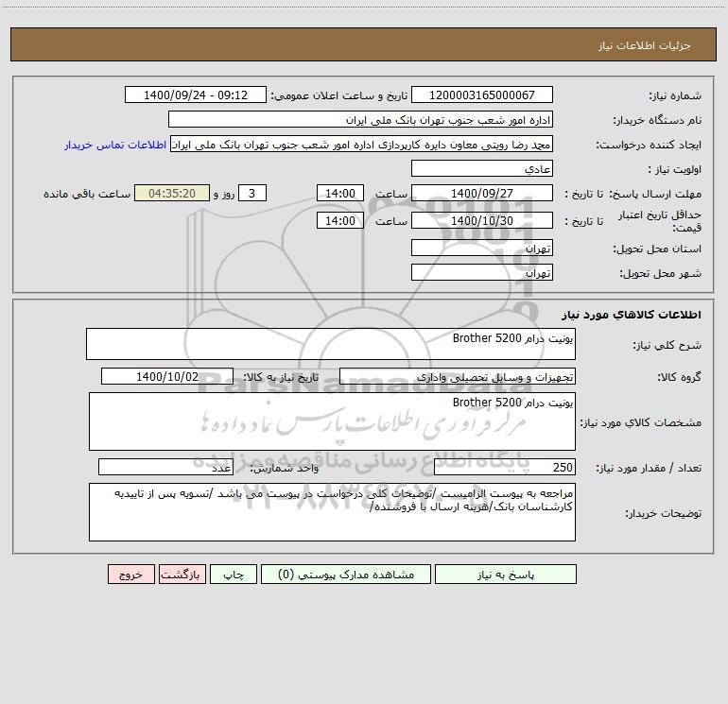Viewport: 728px width, 704px height.
Task: Open مشاهده مدارک پیوستی (0) button
Action: (x=346, y=574)
